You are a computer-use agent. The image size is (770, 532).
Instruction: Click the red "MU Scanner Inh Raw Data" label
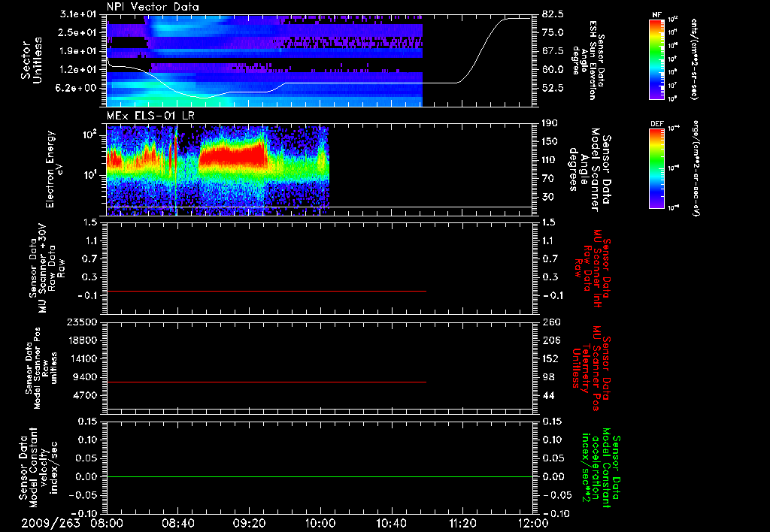point(593,268)
